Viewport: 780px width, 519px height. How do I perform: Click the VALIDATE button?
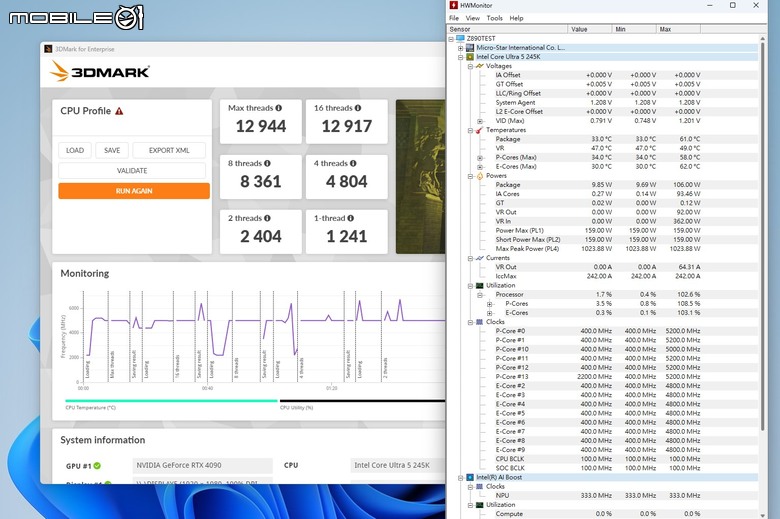[x=132, y=171]
